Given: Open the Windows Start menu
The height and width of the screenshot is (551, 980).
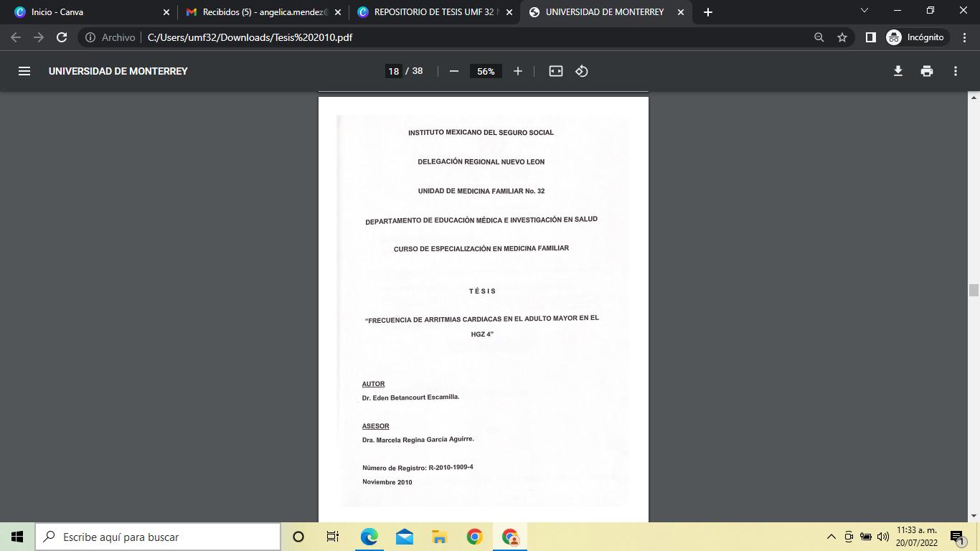Looking at the screenshot, I should pyautogui.click(x=17, y=537).
